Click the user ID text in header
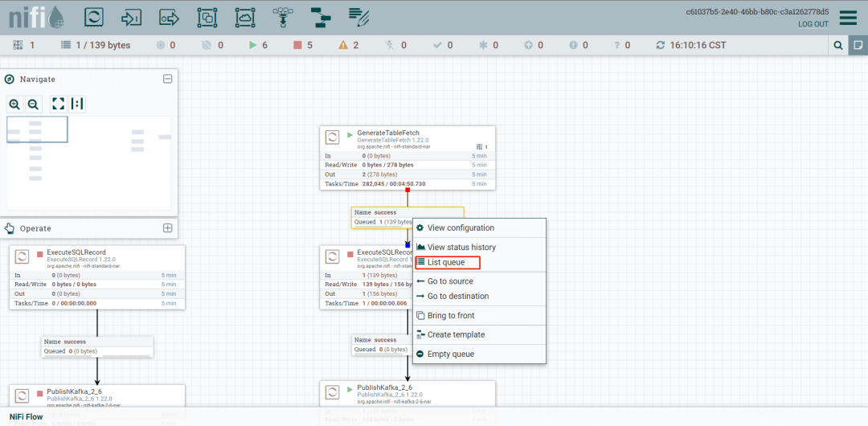 tap(758, 11)
